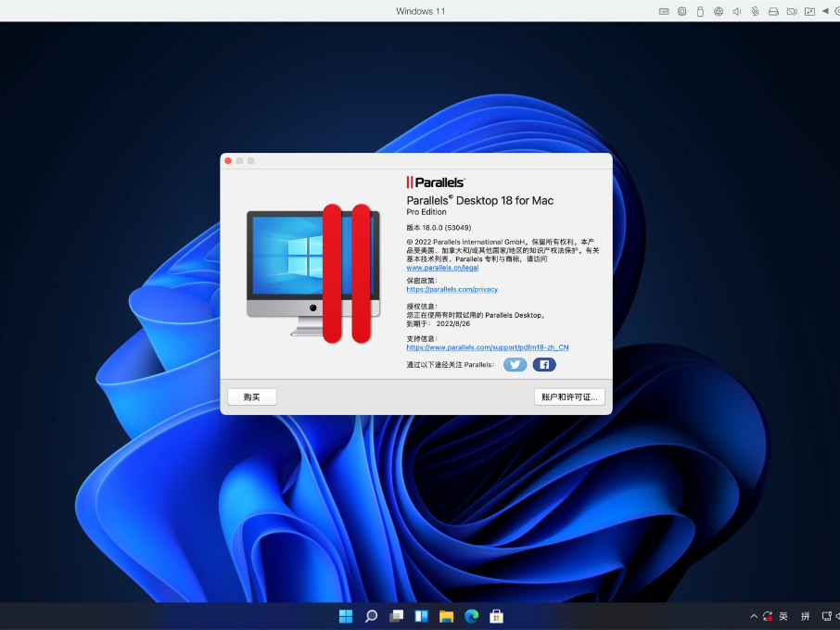Open the Windows Start menu
The height and width of the screenshot is (630, 840).
(345, 615)
